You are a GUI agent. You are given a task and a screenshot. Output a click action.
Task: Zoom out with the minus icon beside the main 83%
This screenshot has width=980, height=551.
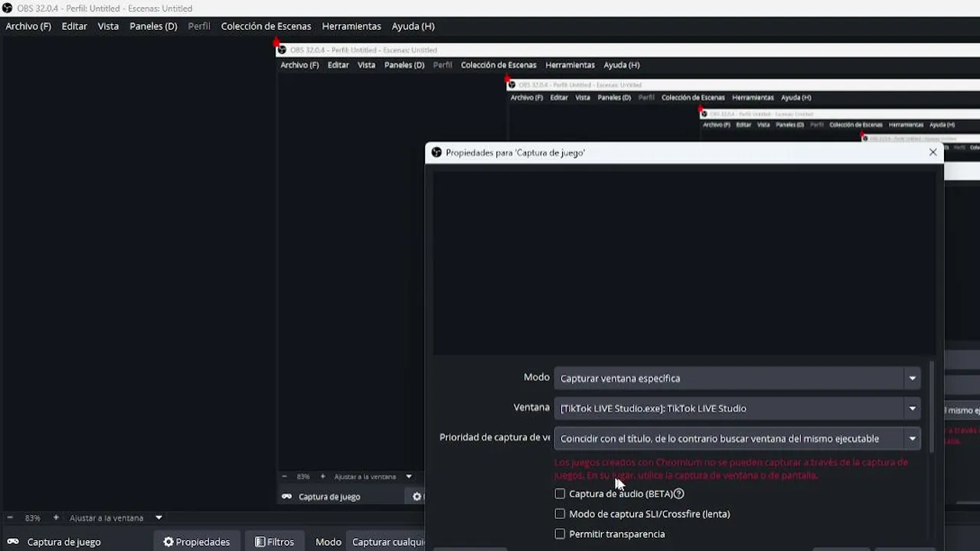pyautogui.click(x=10, y=518)
